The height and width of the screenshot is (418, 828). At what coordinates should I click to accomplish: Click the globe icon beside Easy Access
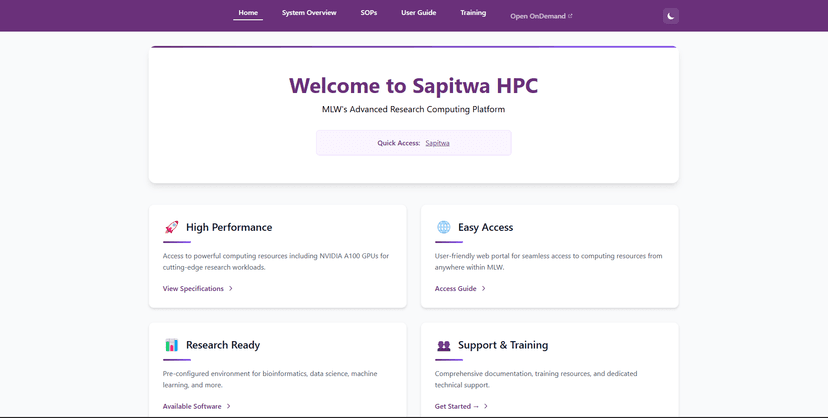coord(443,227)
